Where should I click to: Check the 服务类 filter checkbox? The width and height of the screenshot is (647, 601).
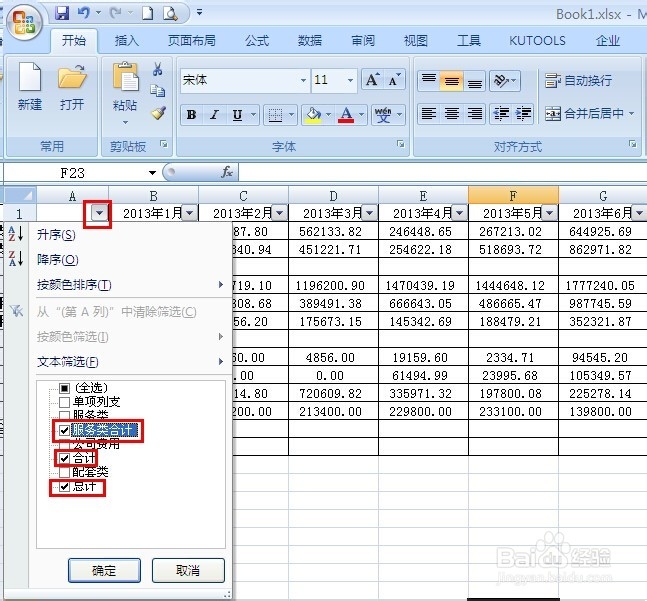pyautogui.click(x=64, y=415)
